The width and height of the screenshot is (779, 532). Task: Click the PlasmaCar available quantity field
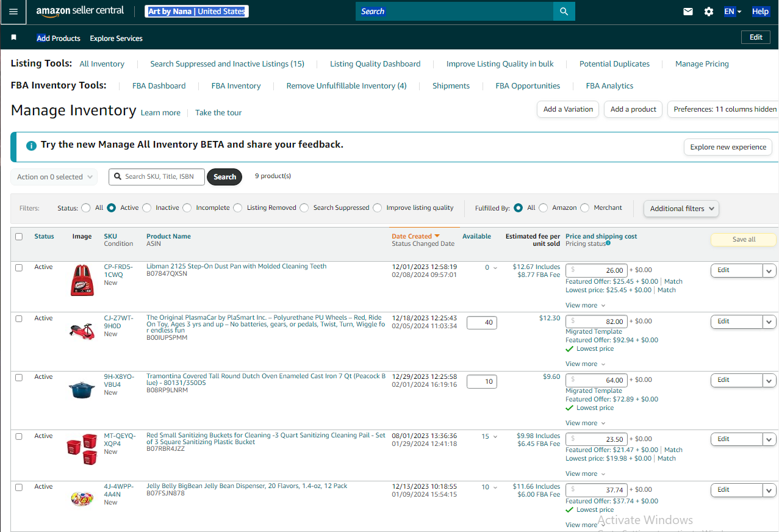click(482, 323)
